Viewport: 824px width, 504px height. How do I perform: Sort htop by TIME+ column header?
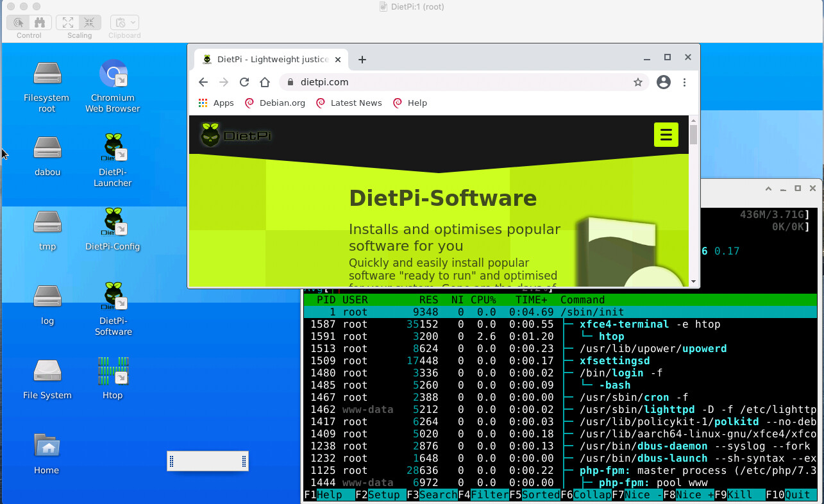[x=532, y=300]
